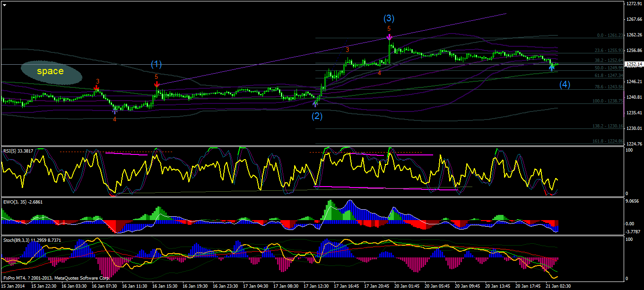Click the 1230.01 price axis value
This screenshot has width=644, height=290.
pos(634,128)
